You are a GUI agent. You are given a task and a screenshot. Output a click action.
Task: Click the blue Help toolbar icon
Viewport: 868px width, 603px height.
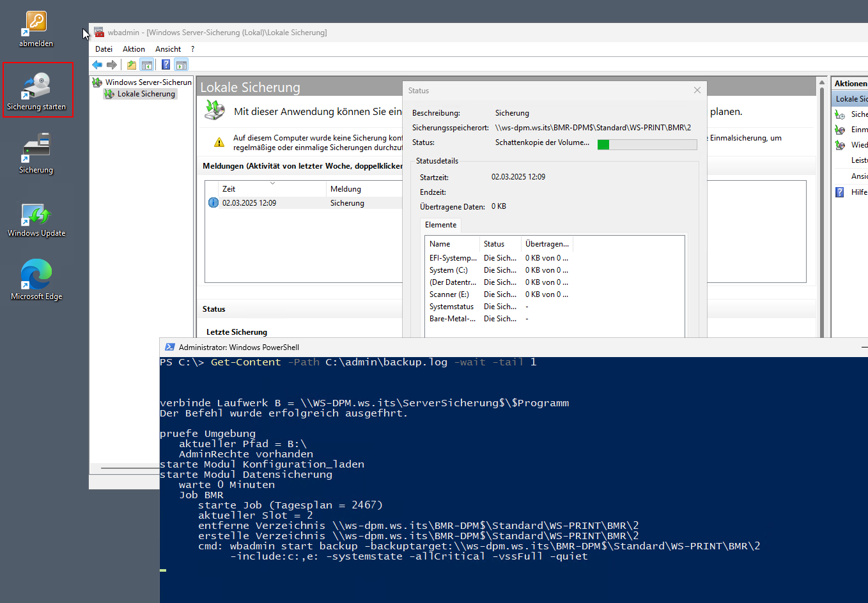click(166, 65)
